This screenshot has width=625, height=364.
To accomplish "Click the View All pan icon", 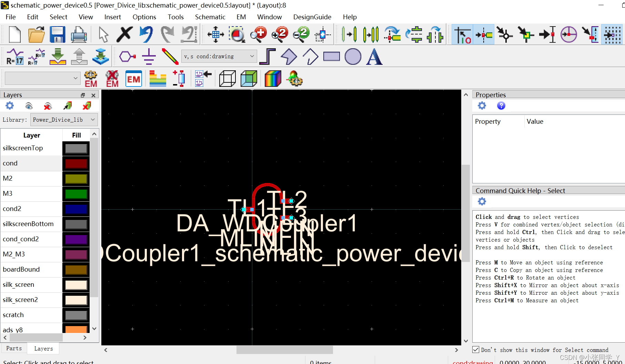I will (215, 34).
